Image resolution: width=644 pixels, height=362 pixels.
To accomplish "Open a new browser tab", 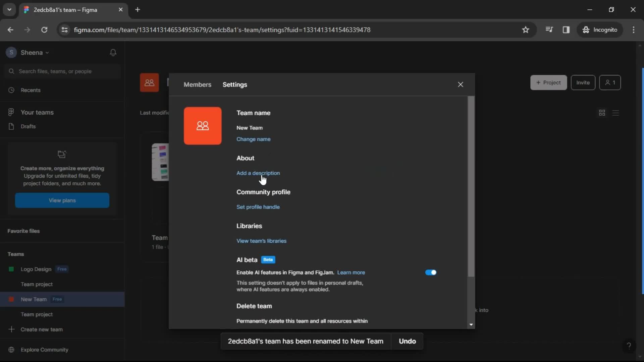I will click(x=138, y=10).
